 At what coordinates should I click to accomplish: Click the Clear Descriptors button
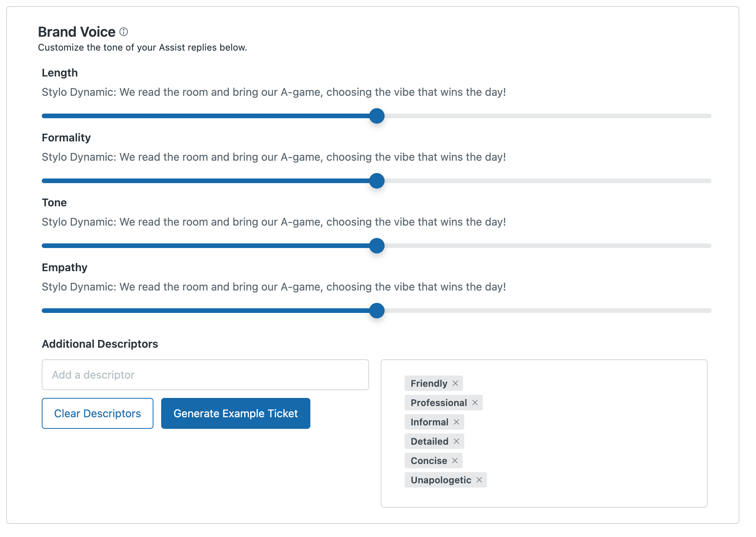pos(97,413)
